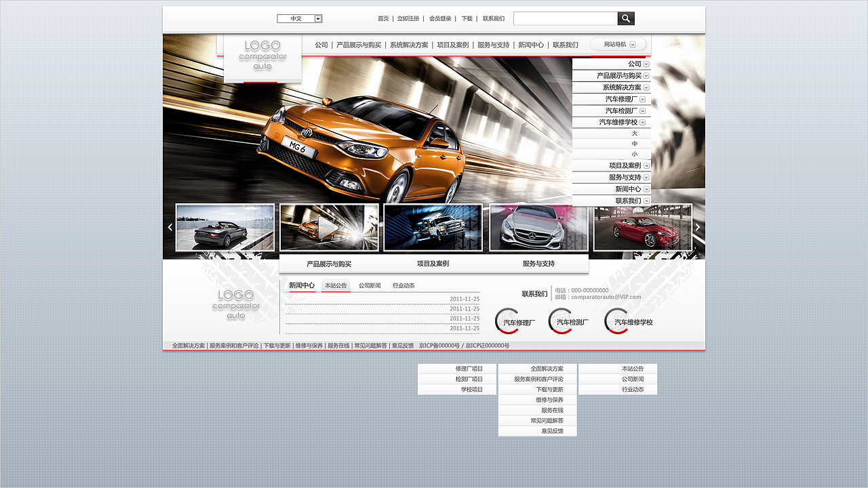This screenshot has height=488, width=868.
Task: Select 行业动态 in submenu list
Action: 618,390
